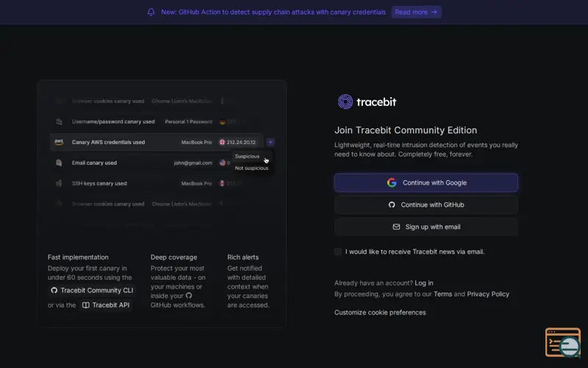Click the US flag on Email canary row
This screenshot has height=368, width=588.
[x=222, y=163]
